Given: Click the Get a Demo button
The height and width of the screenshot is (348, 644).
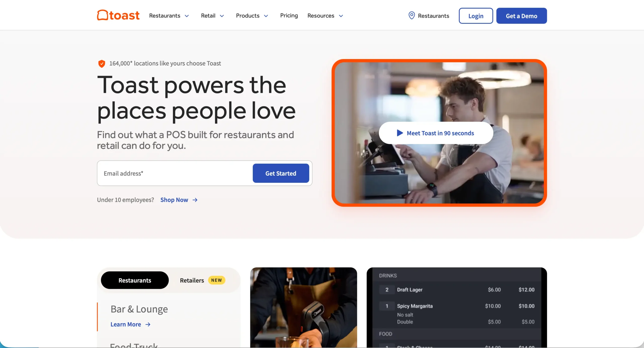Looking at the screenshot, I should click(x=521, y=16).
